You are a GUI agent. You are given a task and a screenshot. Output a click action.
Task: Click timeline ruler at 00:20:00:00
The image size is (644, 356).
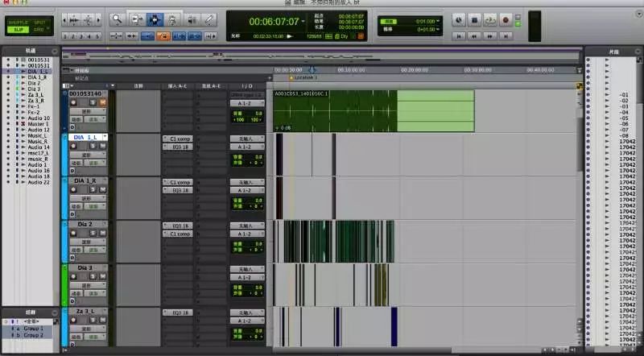point(415,70)
